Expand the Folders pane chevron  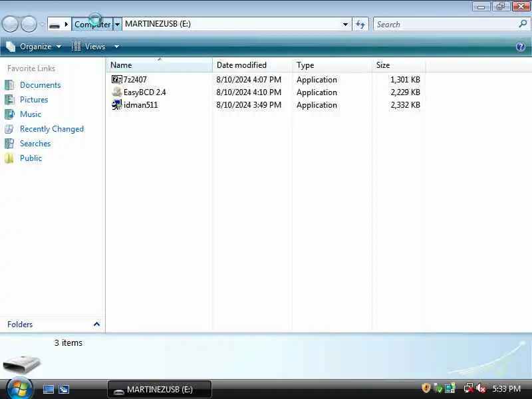[x=96, y=325]
